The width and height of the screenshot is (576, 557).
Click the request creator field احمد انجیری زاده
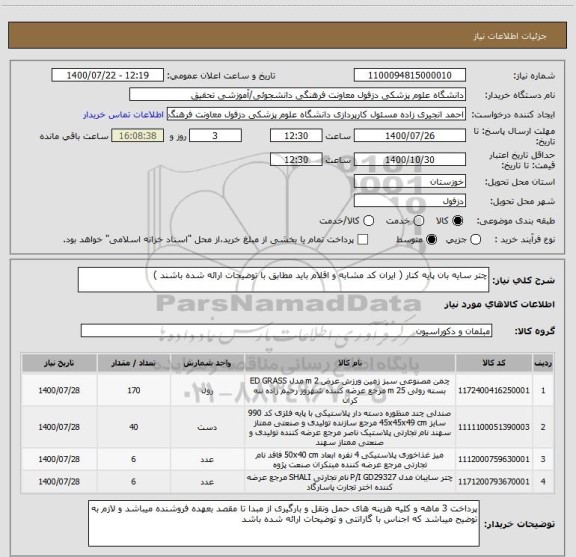[x=316, y=114]
